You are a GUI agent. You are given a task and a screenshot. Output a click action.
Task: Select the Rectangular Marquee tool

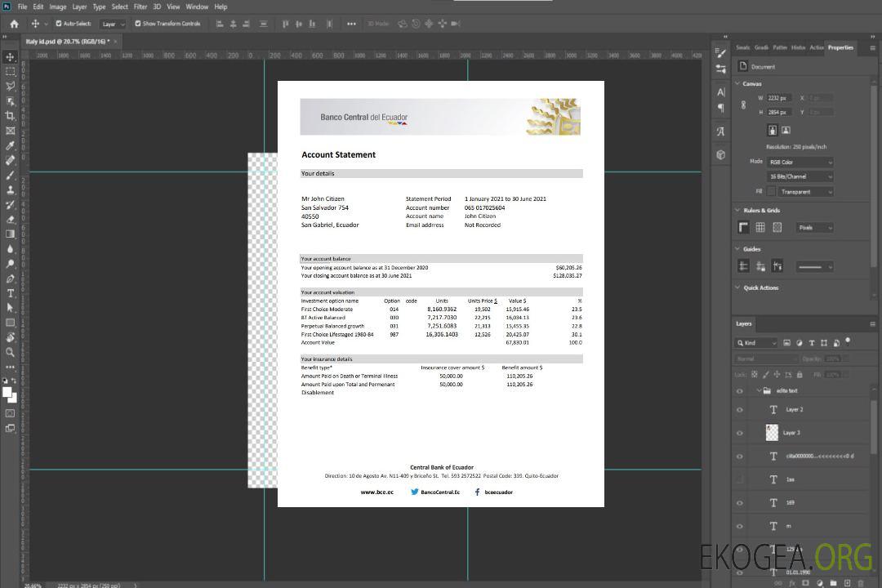tap(10, 72)
